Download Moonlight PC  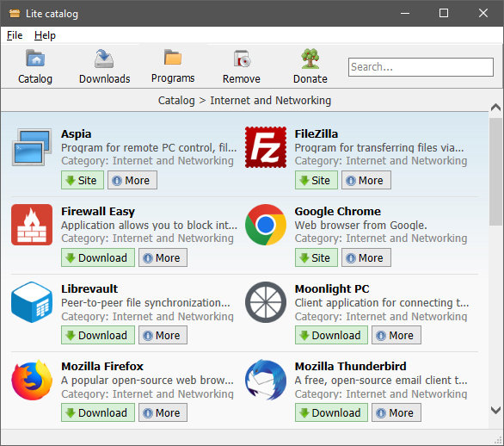pyautogui.click(x=331, y=335)
